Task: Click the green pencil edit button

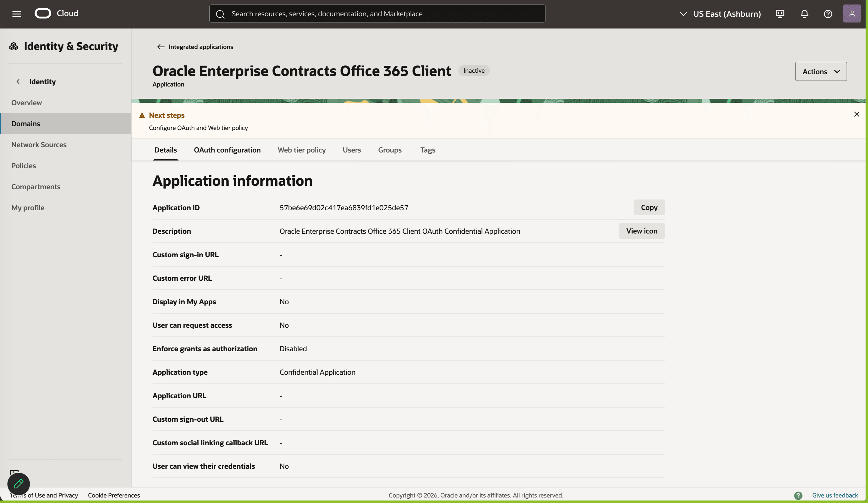Action: coord(19,484)
